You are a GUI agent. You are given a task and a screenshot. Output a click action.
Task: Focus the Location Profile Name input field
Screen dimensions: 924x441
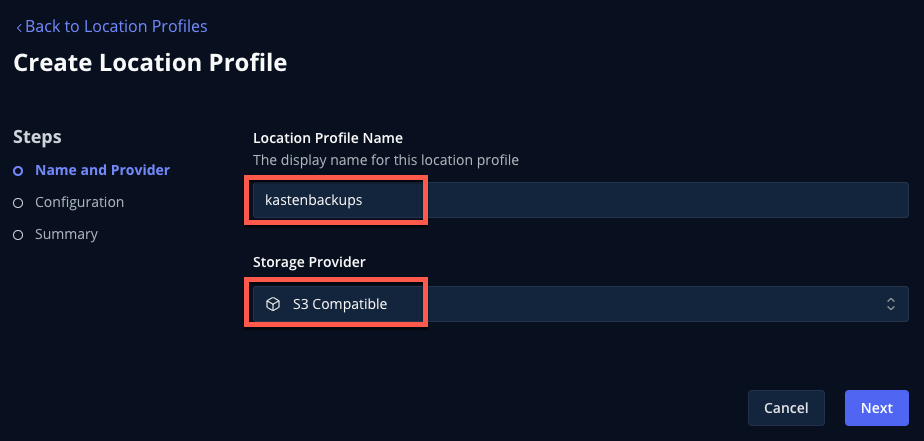(x=580, y=200)
